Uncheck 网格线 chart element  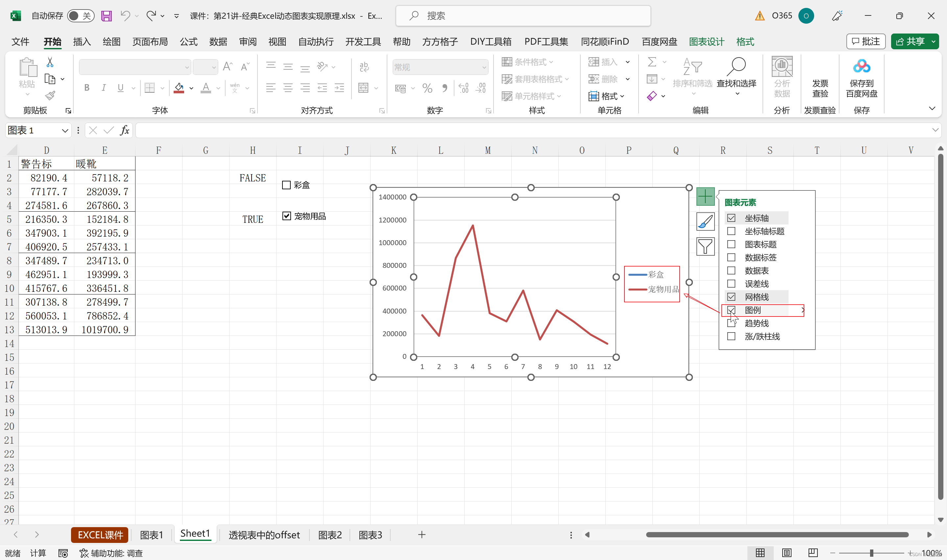[731, 297]
